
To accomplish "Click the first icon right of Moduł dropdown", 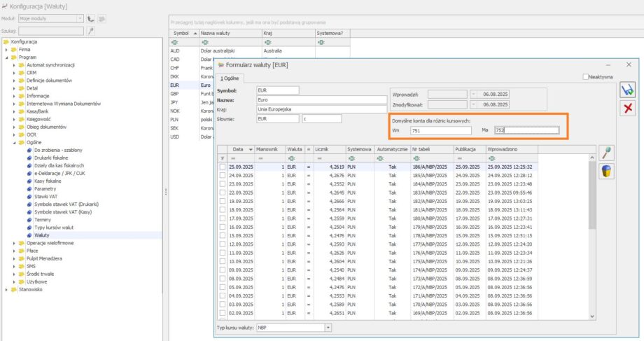I will click(91, 18).
